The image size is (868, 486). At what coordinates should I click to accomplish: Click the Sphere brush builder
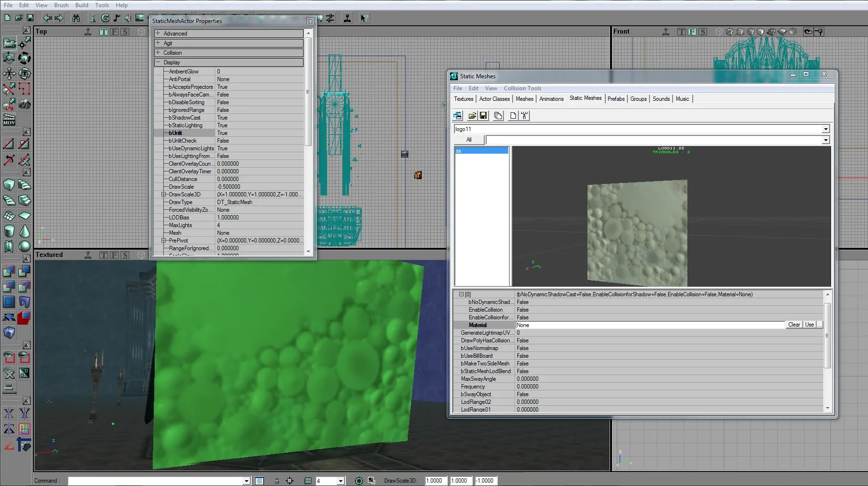click(x=24, y=246)
